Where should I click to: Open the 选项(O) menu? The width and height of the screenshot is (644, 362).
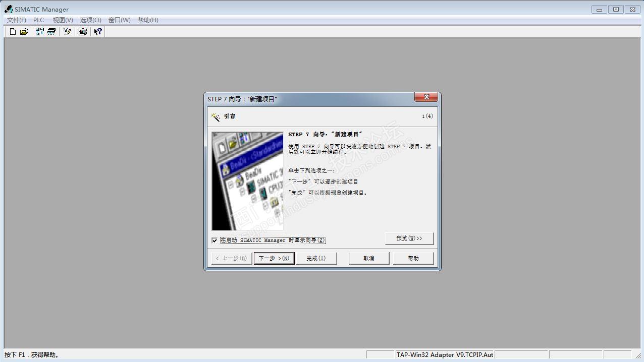pyautogui.click(x=91, y=20)
